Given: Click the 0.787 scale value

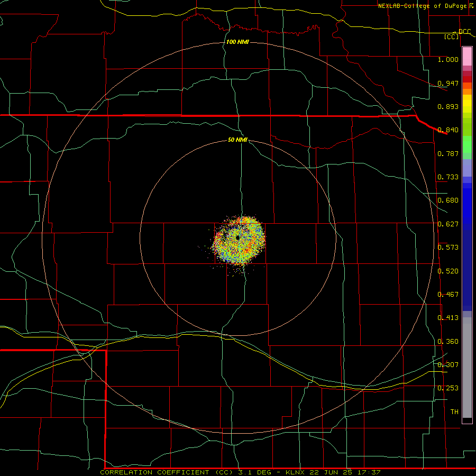Looking at the screenshot, I should pos(448,153).
